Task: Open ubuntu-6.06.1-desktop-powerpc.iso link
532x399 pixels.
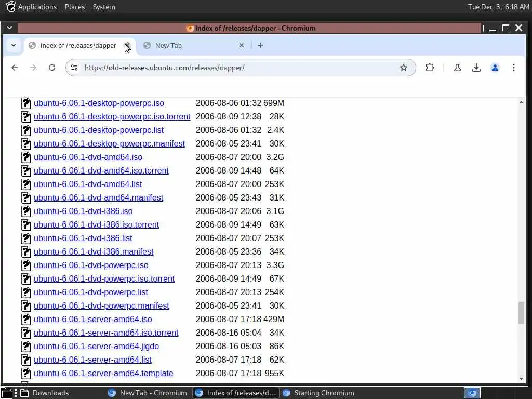Action: click(99, 103)
